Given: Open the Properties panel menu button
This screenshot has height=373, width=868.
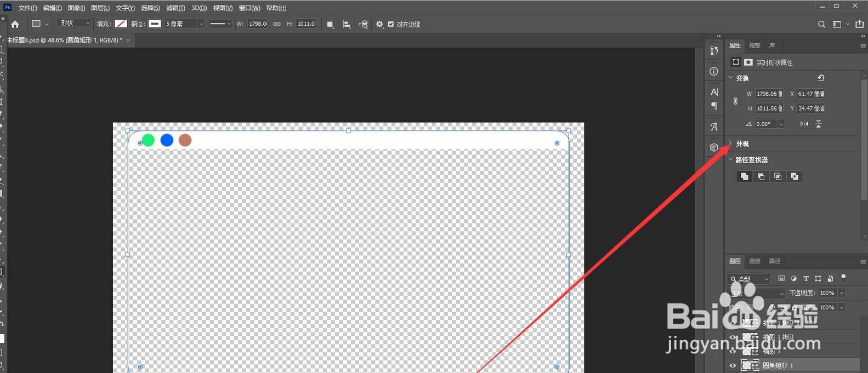Looking at the screenshot, I should [x=863, y=46].
